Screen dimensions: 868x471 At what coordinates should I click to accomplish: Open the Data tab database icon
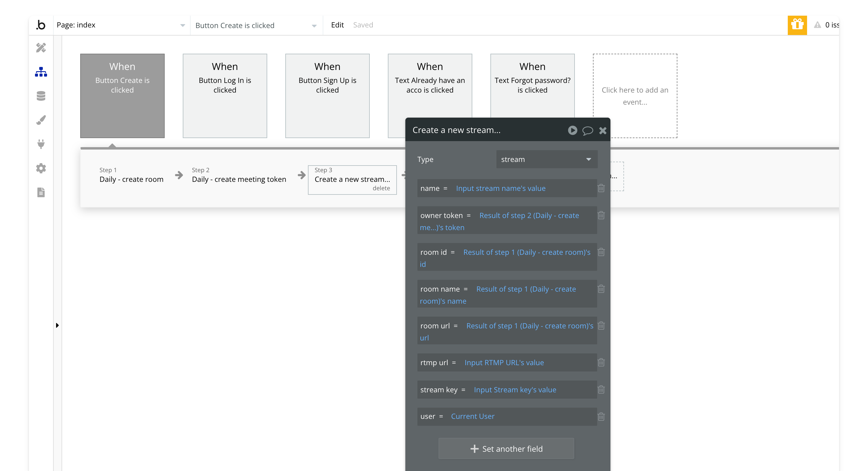pos(41,96)
